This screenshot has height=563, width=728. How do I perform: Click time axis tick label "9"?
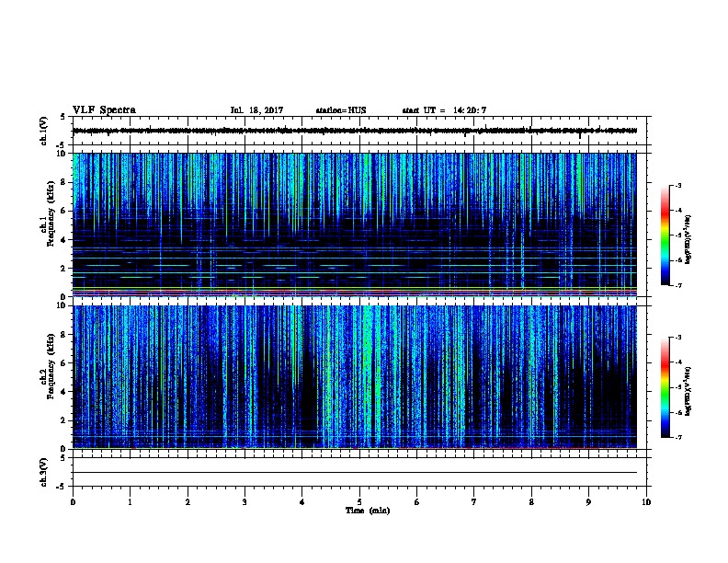(588, 502)
